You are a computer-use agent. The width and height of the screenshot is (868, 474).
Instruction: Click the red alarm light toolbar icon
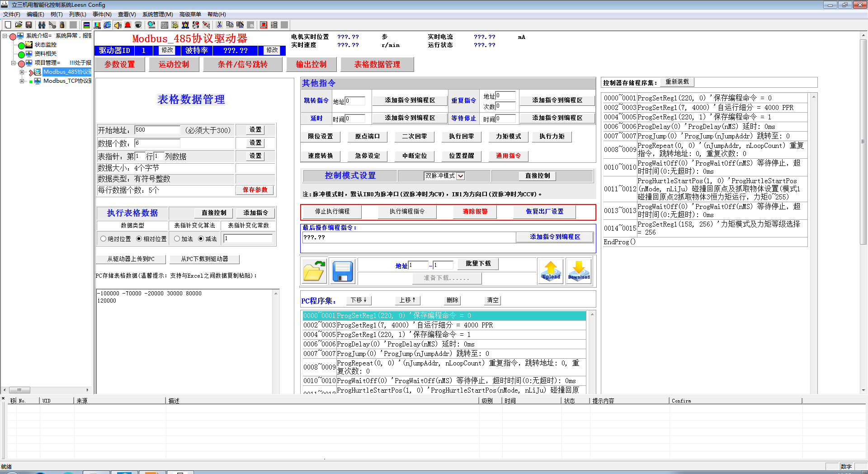pyautogui.click(x=128, y=25)
